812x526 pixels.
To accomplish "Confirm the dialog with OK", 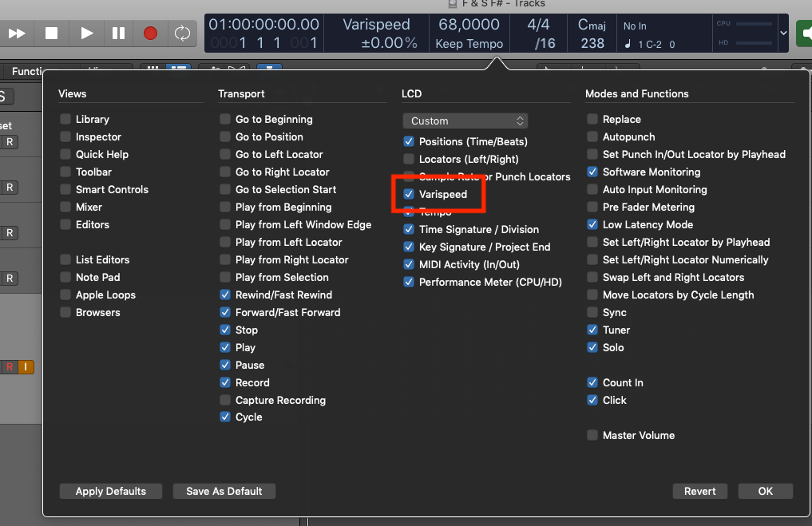I will pyautogui.click(x=766, y=492).
